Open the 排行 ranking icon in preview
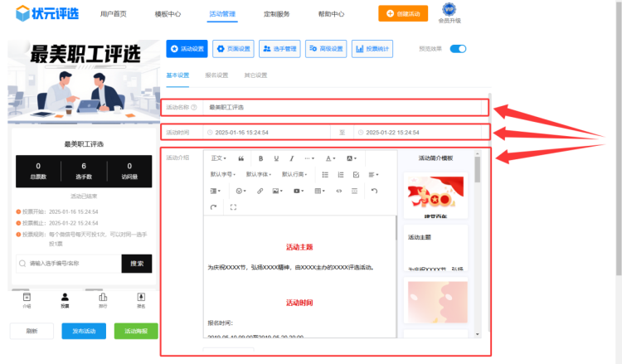This screenshot has width=622, height=364. (103, 298)
